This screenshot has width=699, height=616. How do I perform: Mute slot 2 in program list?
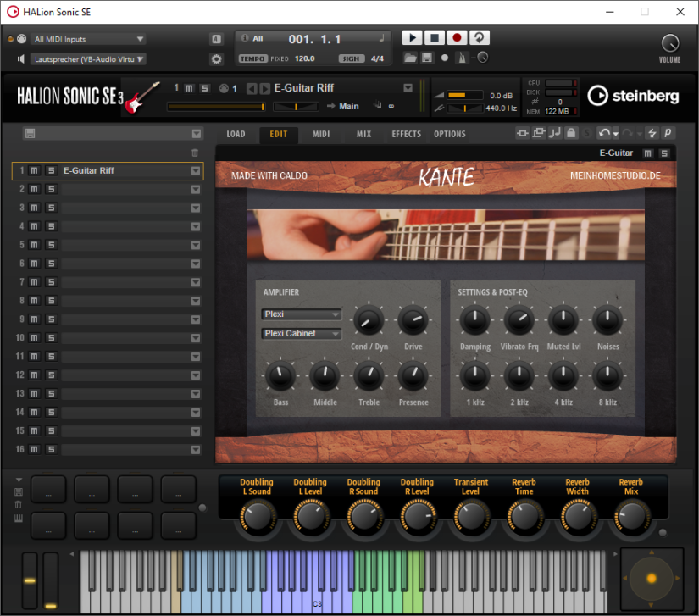click(x=34, y=189)
